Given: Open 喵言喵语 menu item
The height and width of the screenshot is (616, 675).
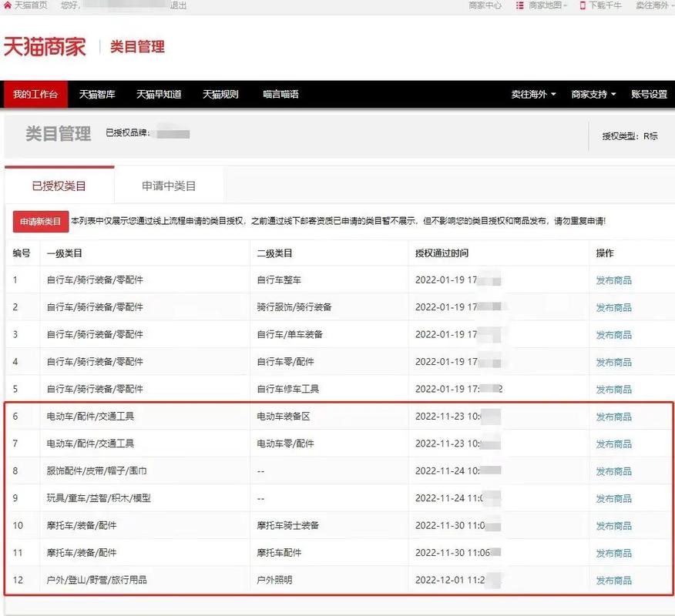Looking at the screenshot, I should point(280,94).
